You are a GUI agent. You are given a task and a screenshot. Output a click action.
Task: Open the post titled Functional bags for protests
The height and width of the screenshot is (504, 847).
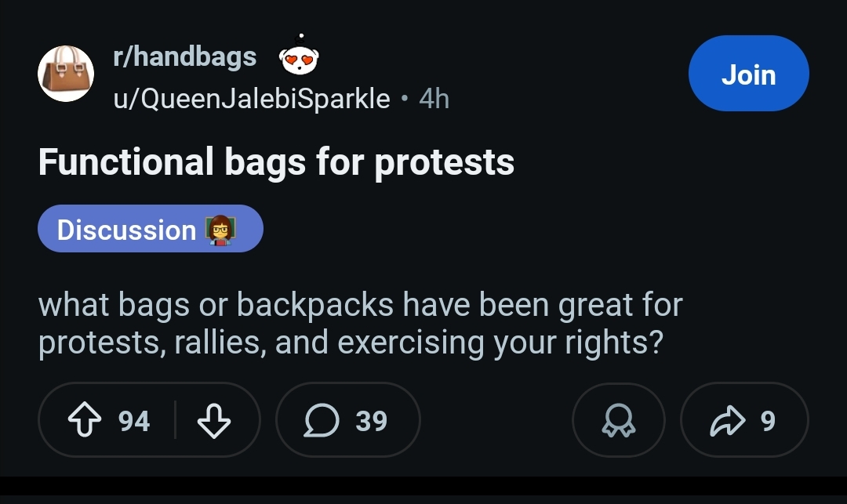tap(276, 162)
